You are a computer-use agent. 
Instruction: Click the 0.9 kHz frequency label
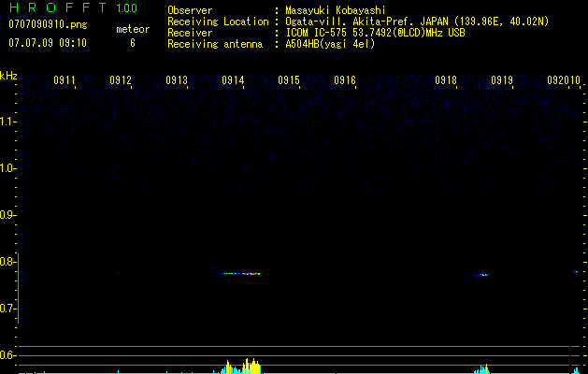(7, 215)
